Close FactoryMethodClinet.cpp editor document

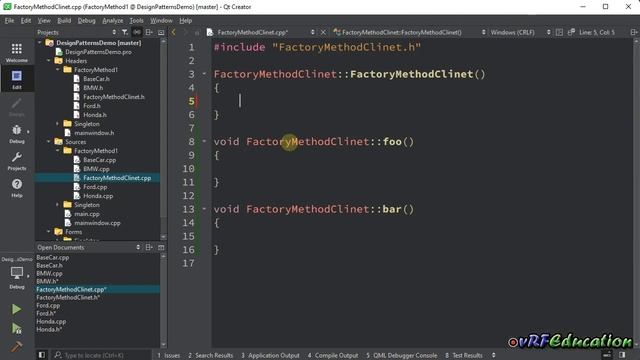coord(323,32)
